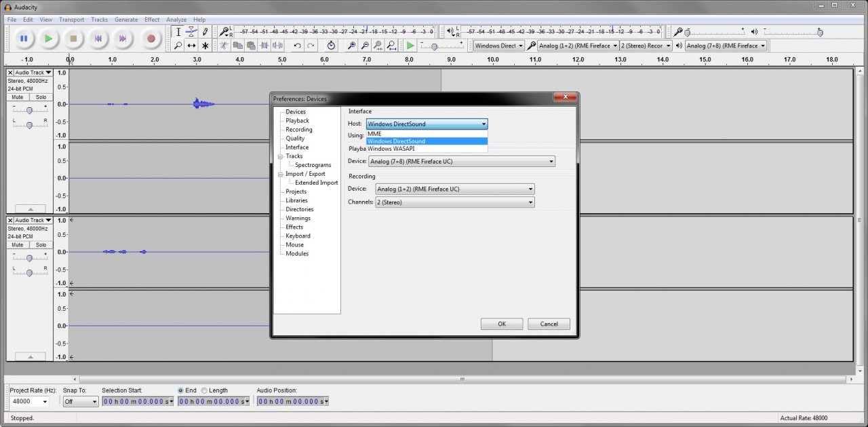Click the Selection Start time field
Image resolution: width=868 pixels, height=427 pixels.
[138, 401]
